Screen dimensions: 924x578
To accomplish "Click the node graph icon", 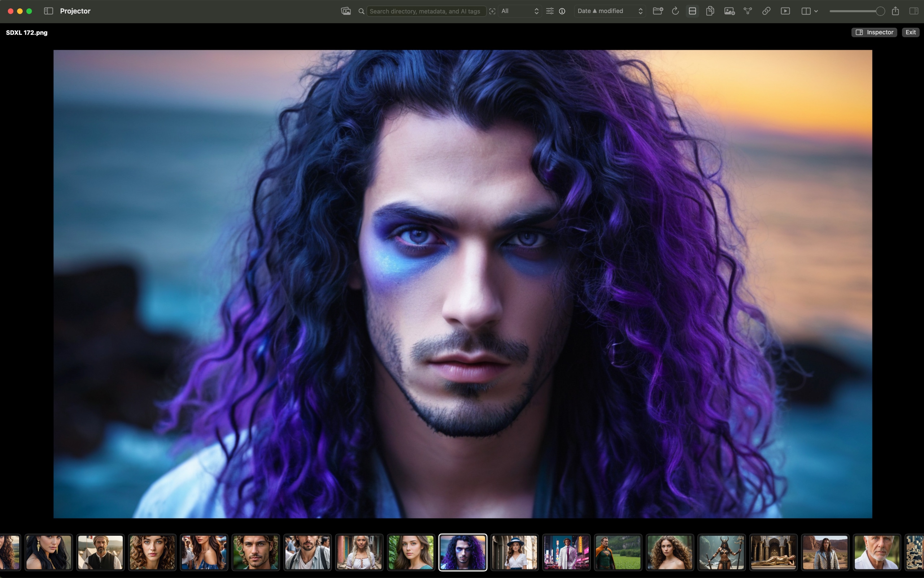I will (748, 11).
